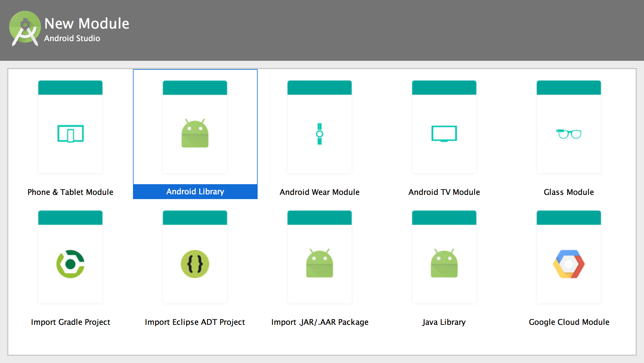This screenshot has width=644, height=363.
Task: Select the Android Wear Module label
Action: pyautogui.click(x=320, y=192)
